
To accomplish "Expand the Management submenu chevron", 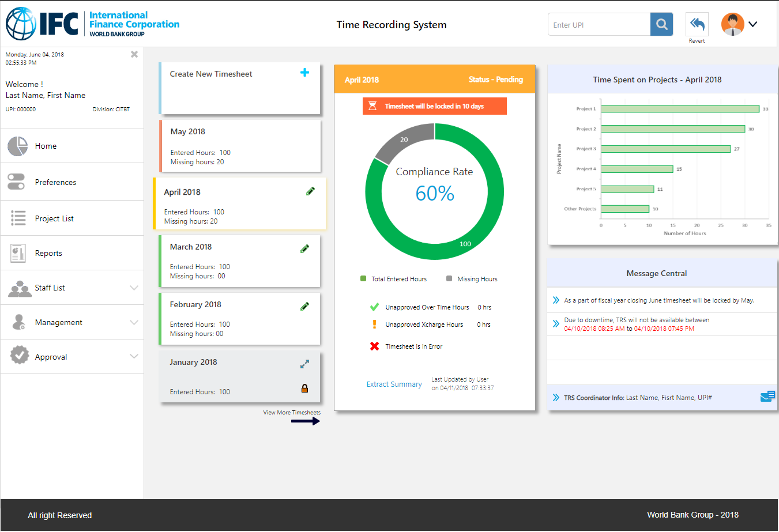I will click(134, 322).
